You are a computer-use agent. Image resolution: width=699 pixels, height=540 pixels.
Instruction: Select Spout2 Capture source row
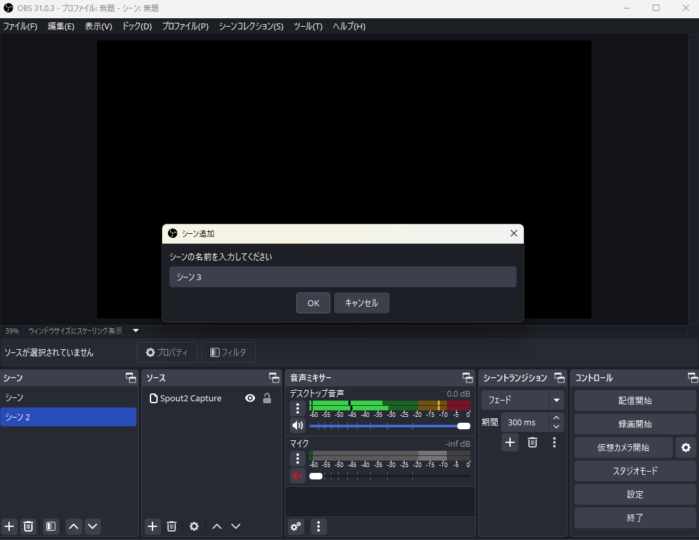tap(211, 398)
